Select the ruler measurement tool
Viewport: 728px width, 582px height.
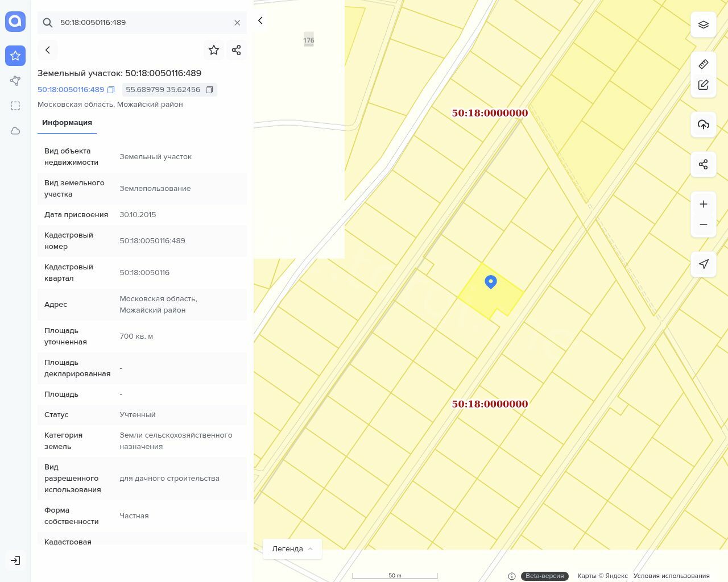[704, 64]
